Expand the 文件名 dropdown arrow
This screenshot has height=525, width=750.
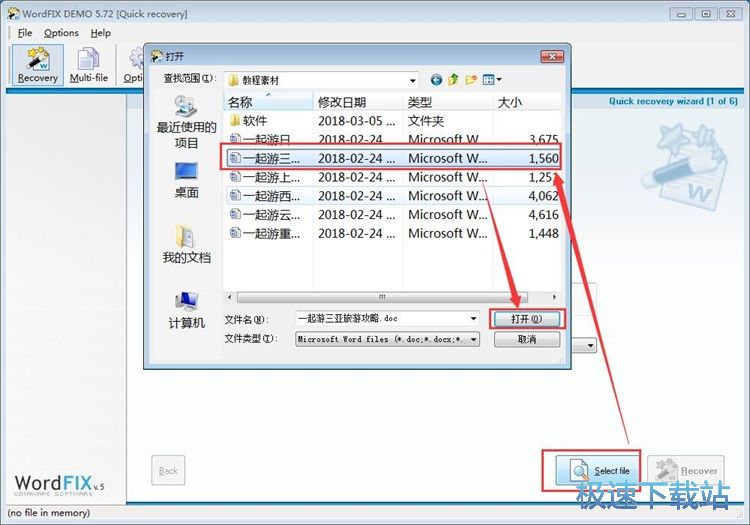click(473, 318)
